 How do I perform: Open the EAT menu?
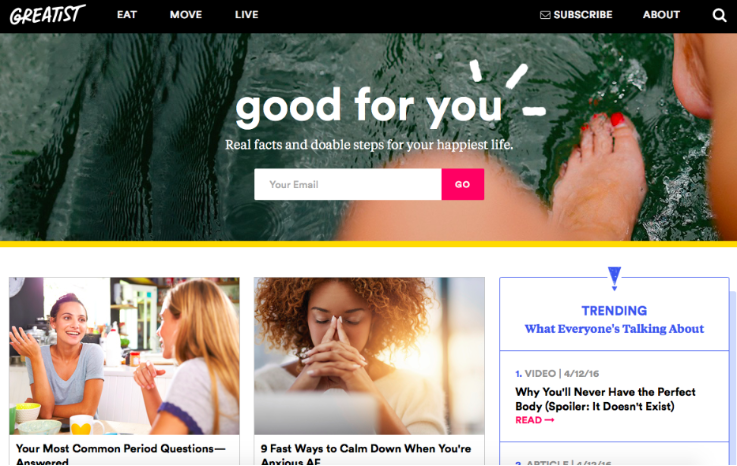pyautogui.click(x=127, y=15)
